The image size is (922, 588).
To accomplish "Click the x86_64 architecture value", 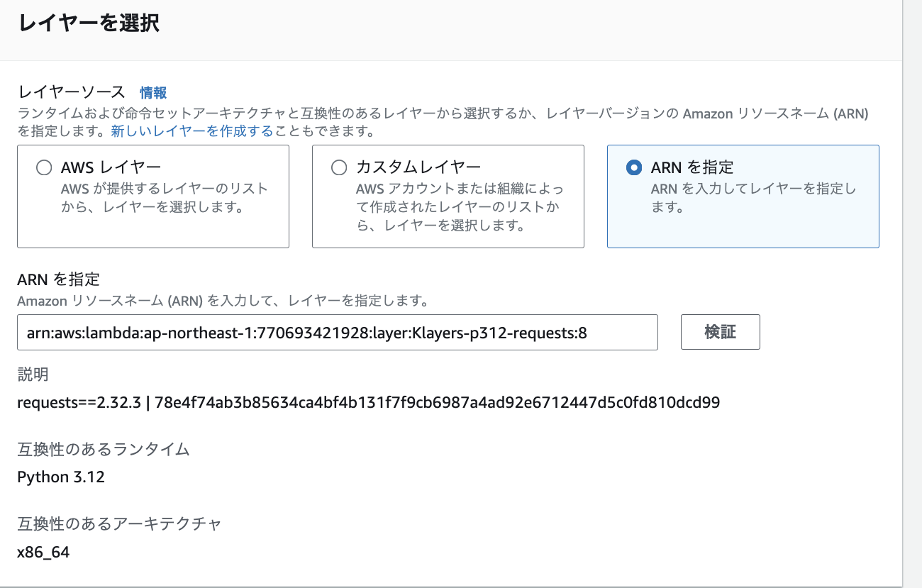I will (x=43, y=552).
